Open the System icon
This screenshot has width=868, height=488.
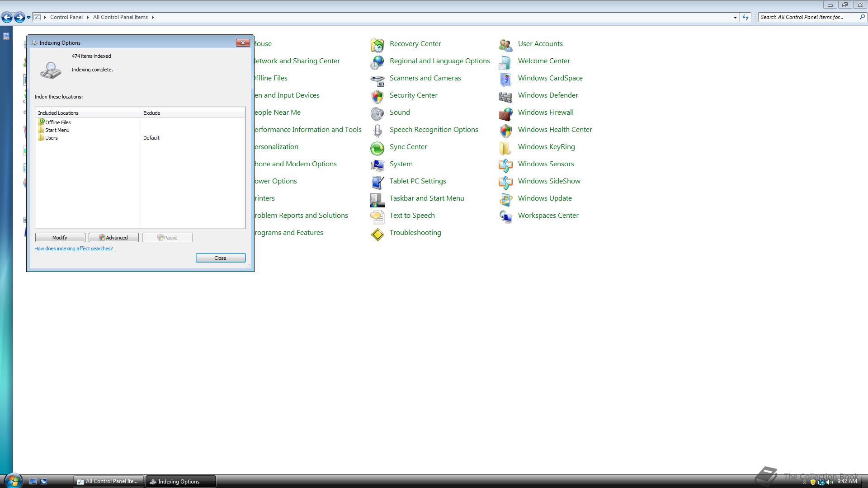pyautogui.click(x=377, y=165)
